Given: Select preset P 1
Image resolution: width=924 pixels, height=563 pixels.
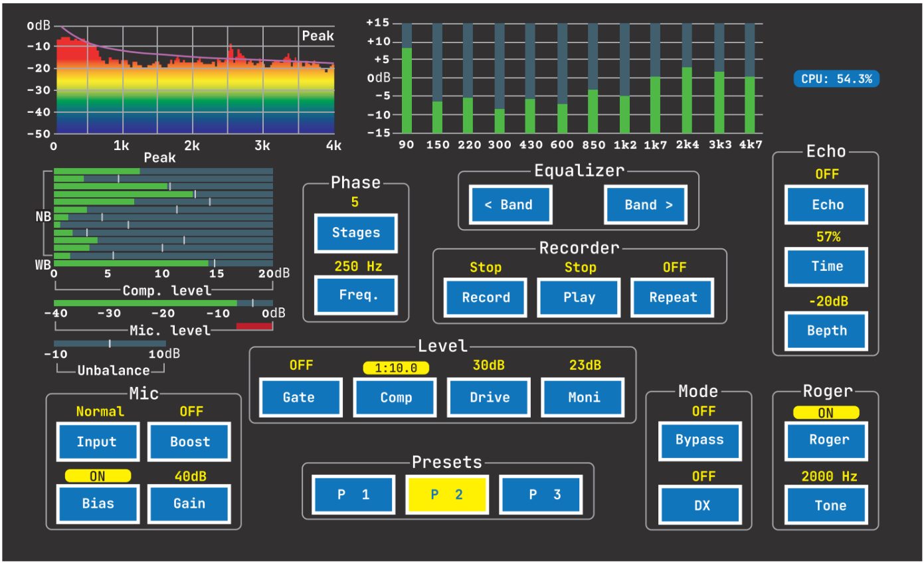Looking at the screenshot, I should click(354, 495).
